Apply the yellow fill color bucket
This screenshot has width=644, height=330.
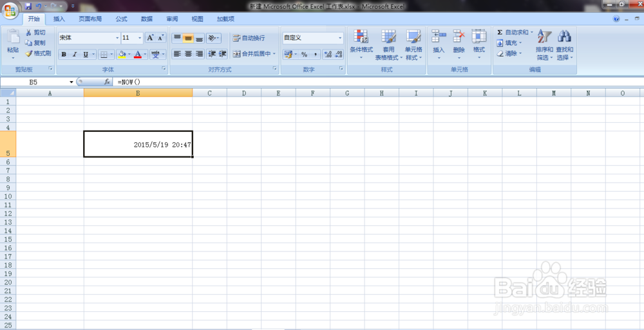[122, 54]
